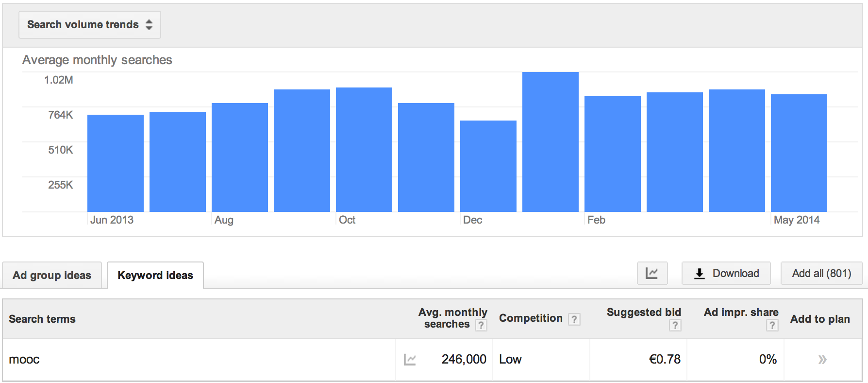
Task: Switch to the Ad group ideas tab
Action: [x=52, y=275]
